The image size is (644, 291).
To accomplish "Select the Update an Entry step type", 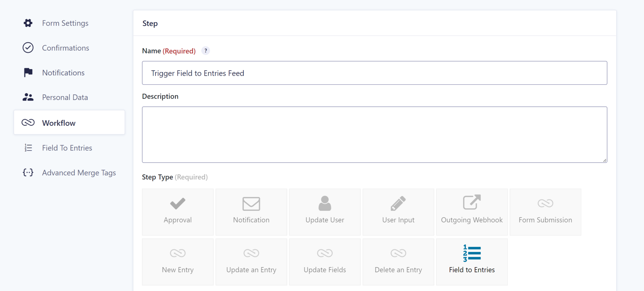I will (x=251, y=262).
